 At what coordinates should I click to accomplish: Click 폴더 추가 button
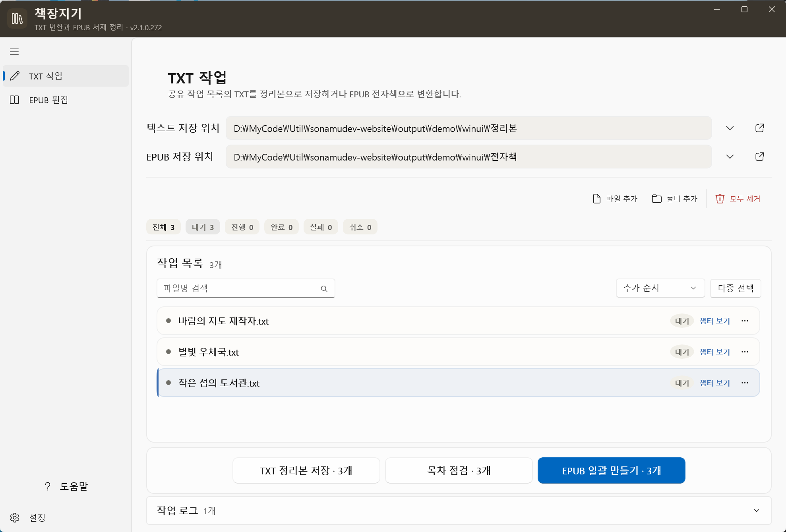click(x=675, y=199)
